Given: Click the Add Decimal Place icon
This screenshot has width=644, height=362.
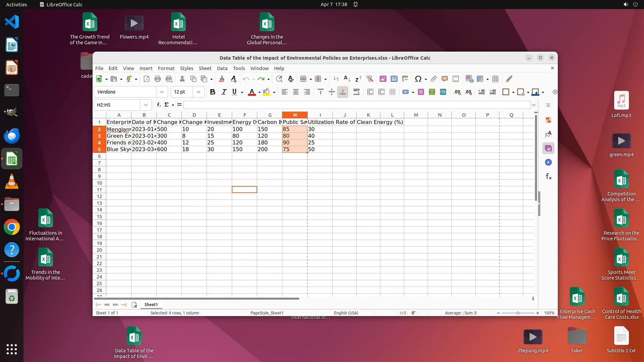Looking at the screenshot, I should (x=457, y=92).
